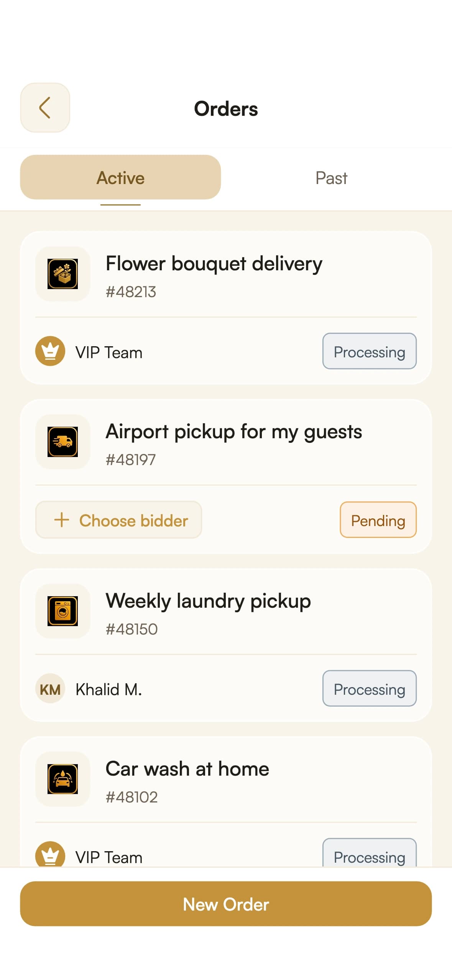Open Flower bouquet delivery order title
The height and width of the screenshot is (980, 452).
(214, 264)
